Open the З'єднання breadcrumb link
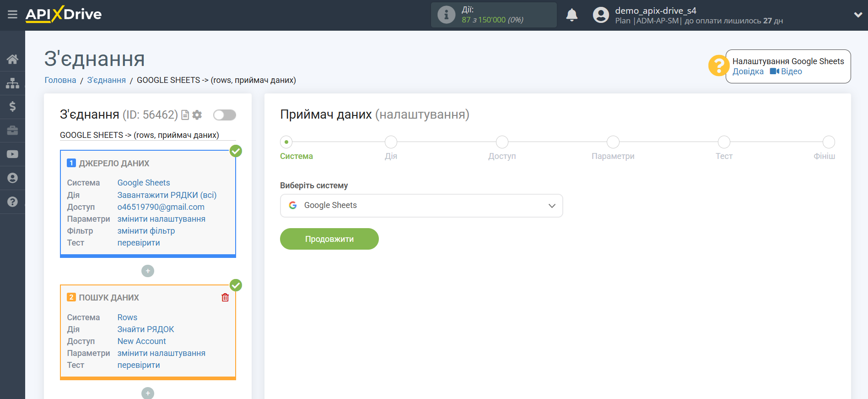The image size is (868, 399). pyautogui.click(x=106, y=80)
